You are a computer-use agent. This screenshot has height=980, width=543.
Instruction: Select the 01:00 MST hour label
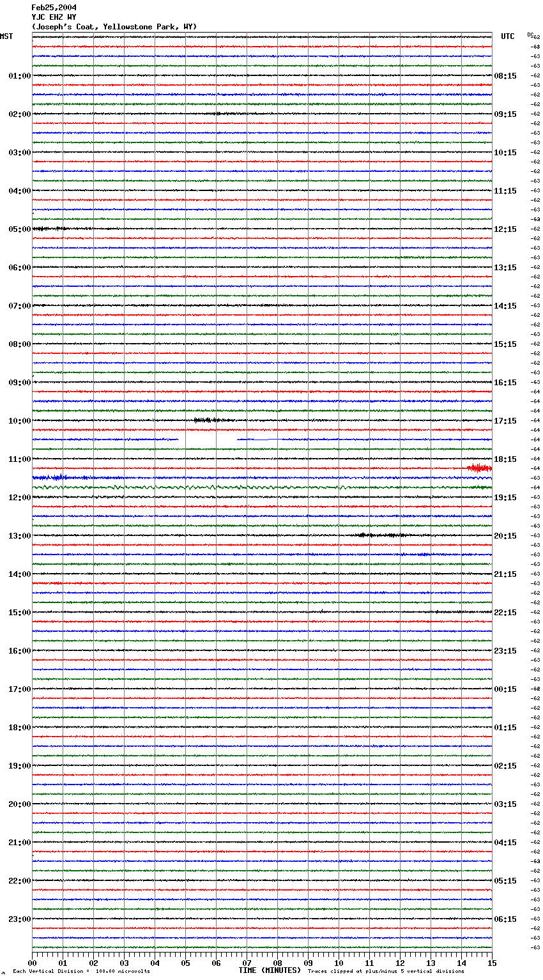(20, 76)
